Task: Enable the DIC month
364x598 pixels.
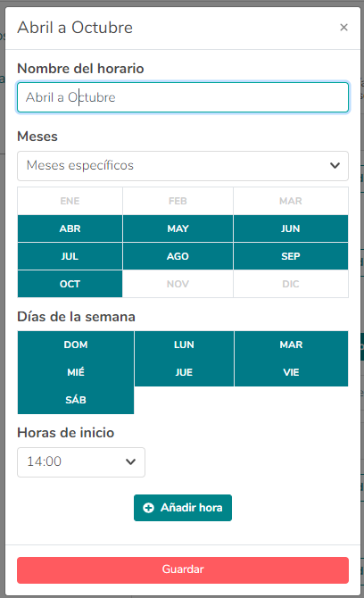Action: [x=291, y=284]
